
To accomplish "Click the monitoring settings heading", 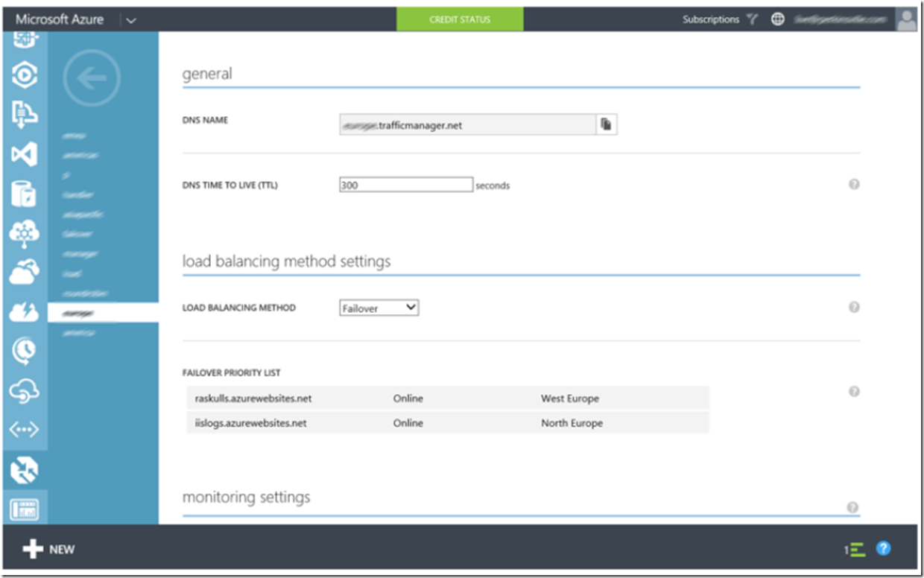I will [247, 497].
